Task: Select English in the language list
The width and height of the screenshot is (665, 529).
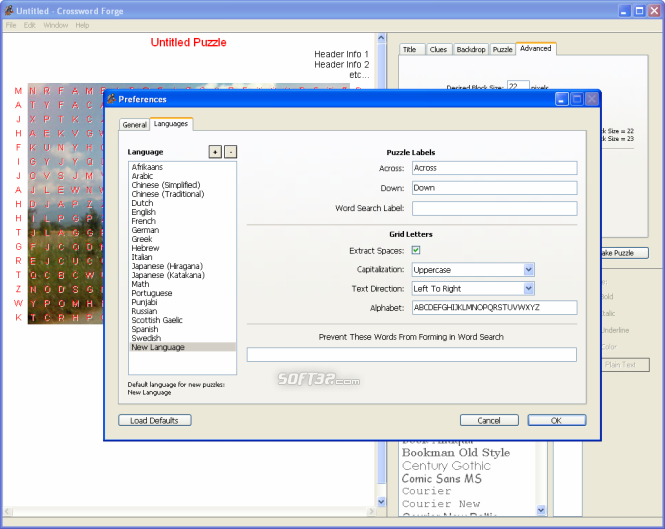Action: point(182,212)
